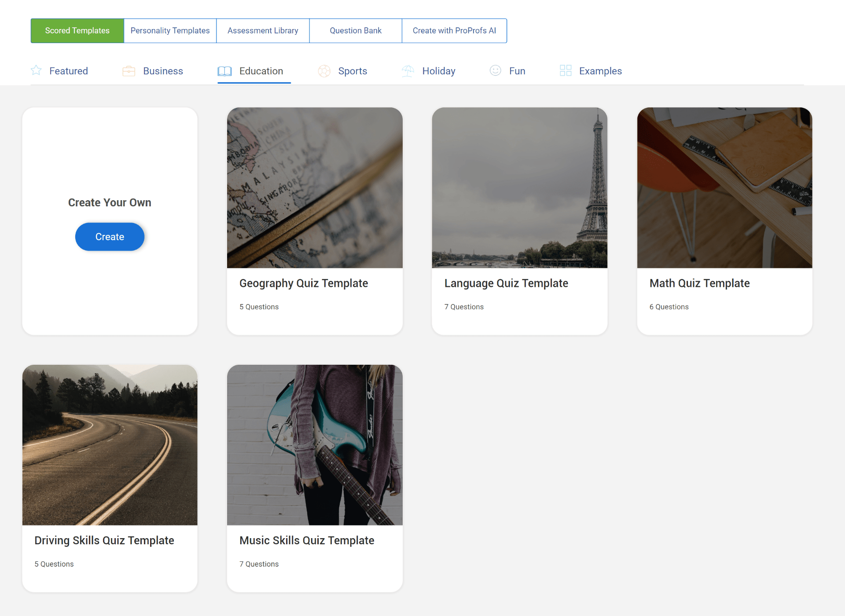Click the Sports ball icon
The width and height of the screenshot is (845, 616).
[324, 71]
